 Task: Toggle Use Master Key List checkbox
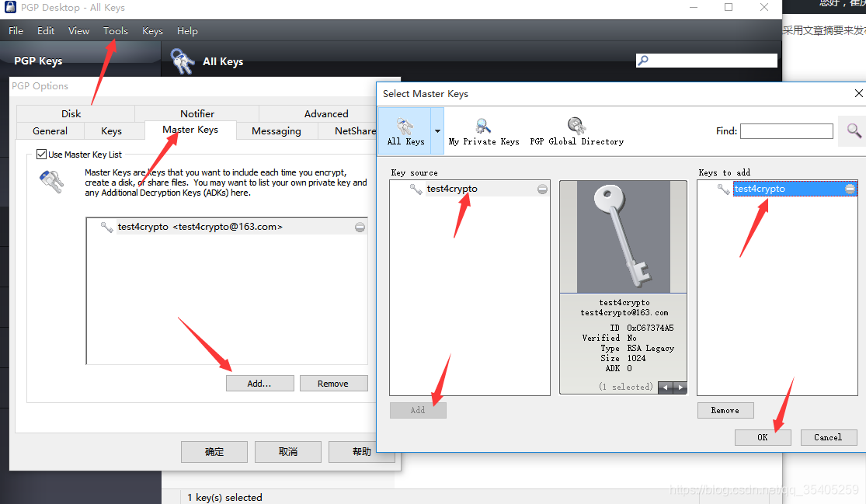point(41,154)
